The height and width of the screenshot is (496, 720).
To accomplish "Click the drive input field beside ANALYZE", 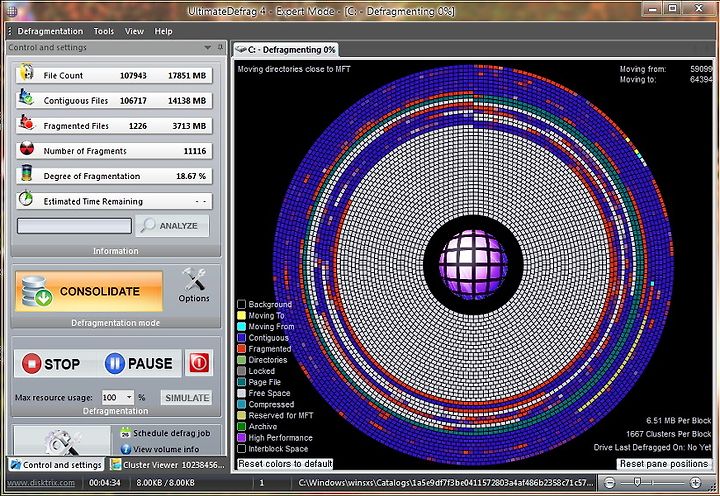I will pos(74,226).
